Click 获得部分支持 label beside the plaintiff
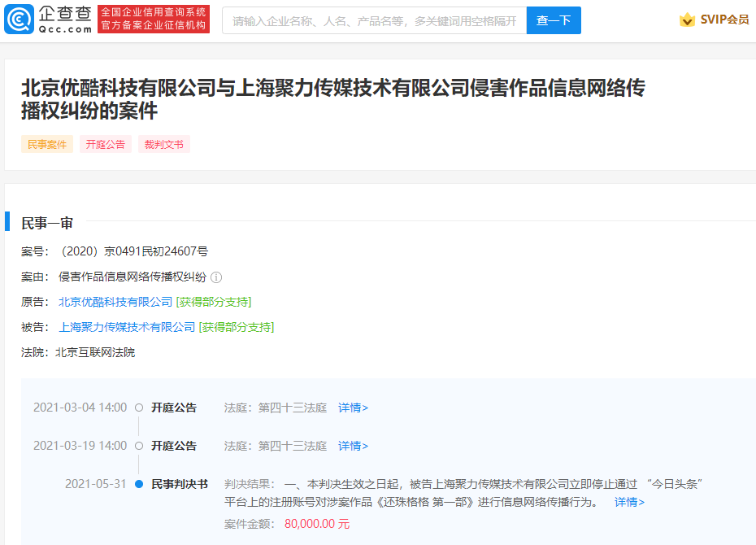 [214, 302]
